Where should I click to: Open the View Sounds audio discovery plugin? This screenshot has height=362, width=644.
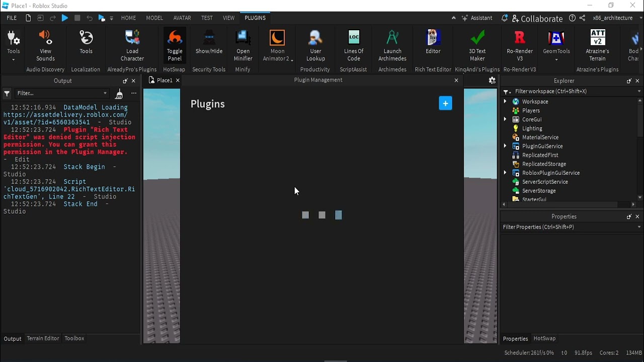(x=45, y=46)
